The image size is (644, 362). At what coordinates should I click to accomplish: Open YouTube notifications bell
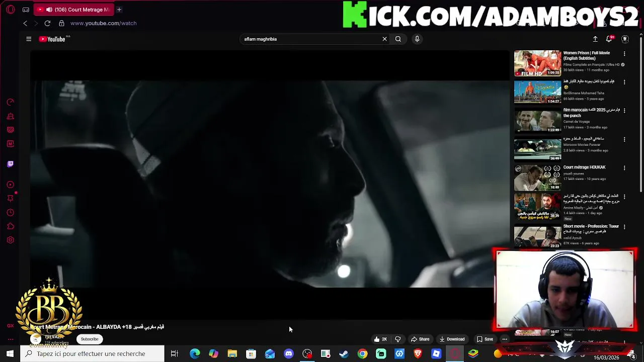609,39
